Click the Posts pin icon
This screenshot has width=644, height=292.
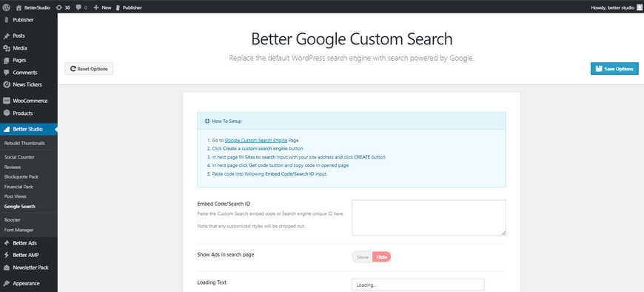click(6, 36)
